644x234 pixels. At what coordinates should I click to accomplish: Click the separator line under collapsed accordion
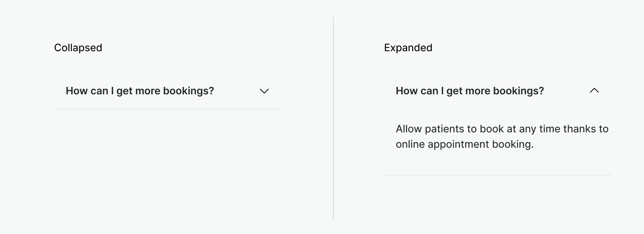pyautogui.click(x=168, y=109)
